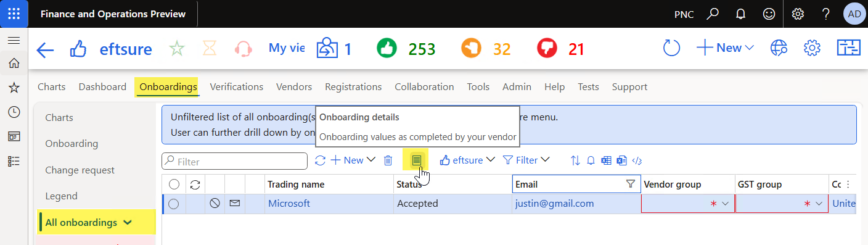The height and width of the screenshot is (245, 868).
Task: Click the red thumbs-down 21 counter
Action: (560, 48)
